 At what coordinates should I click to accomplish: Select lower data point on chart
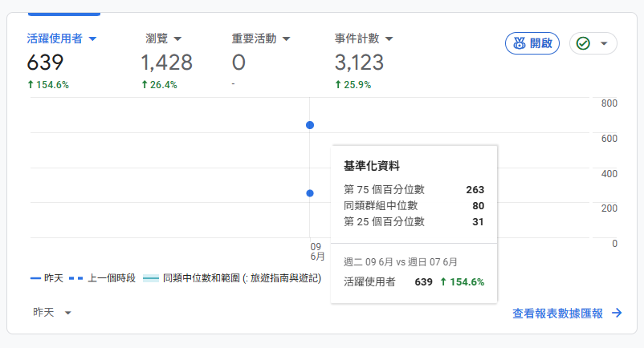click(310, 193)
